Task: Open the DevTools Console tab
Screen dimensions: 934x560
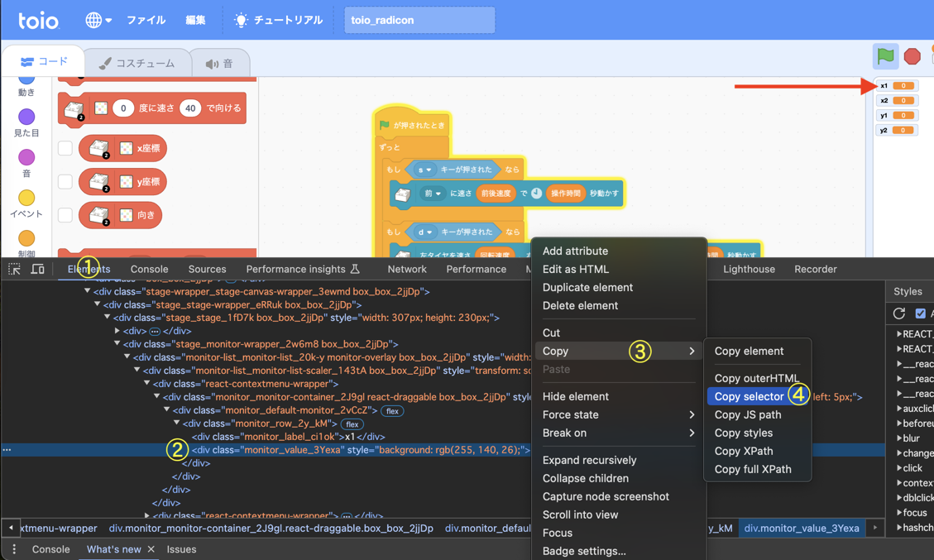Action: pos(149,270)
